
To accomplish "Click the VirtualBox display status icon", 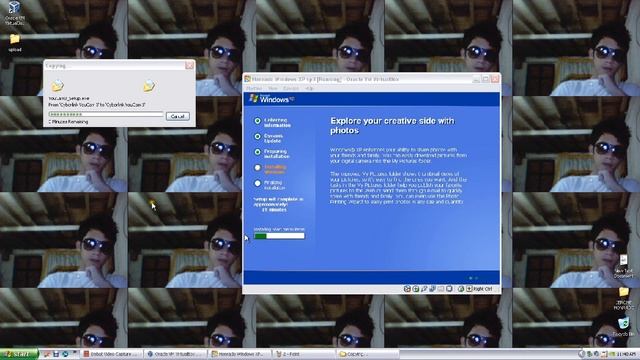I will [449, 289].
